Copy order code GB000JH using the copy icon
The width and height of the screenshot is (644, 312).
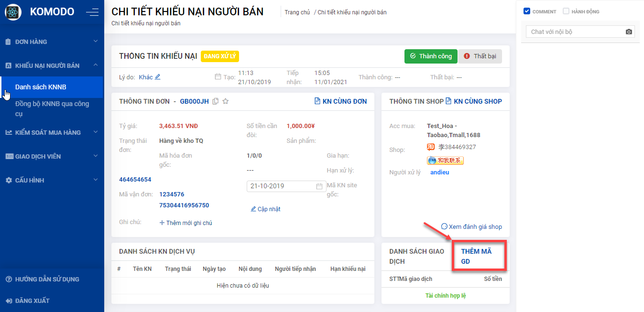216,101
